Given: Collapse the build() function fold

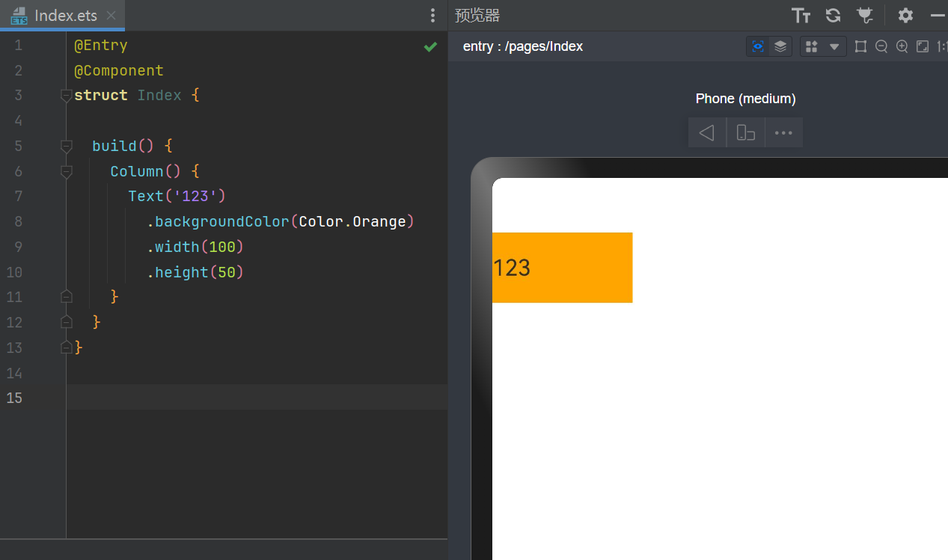Looking at the screenshot, I should pyautogui.click(x=66, y=146).
